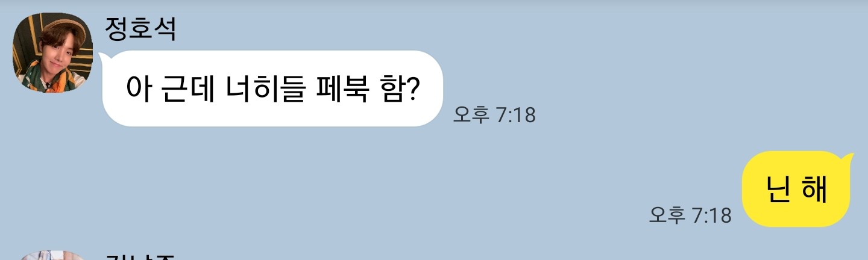This screenshot has height=260, width=868.
Task: Select the yellow 닌 해 message bubble
Action: [798, 189]
